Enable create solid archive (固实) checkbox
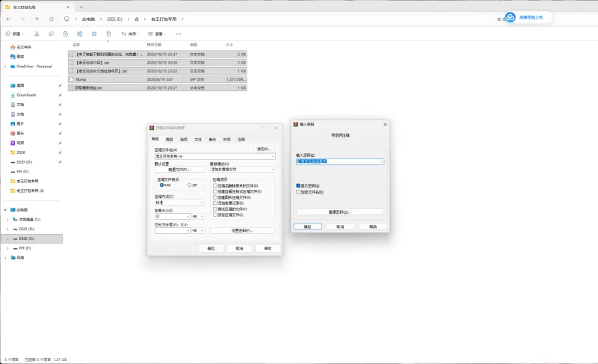The height and width of the screenshot is (364, 598). pos(215,197)
